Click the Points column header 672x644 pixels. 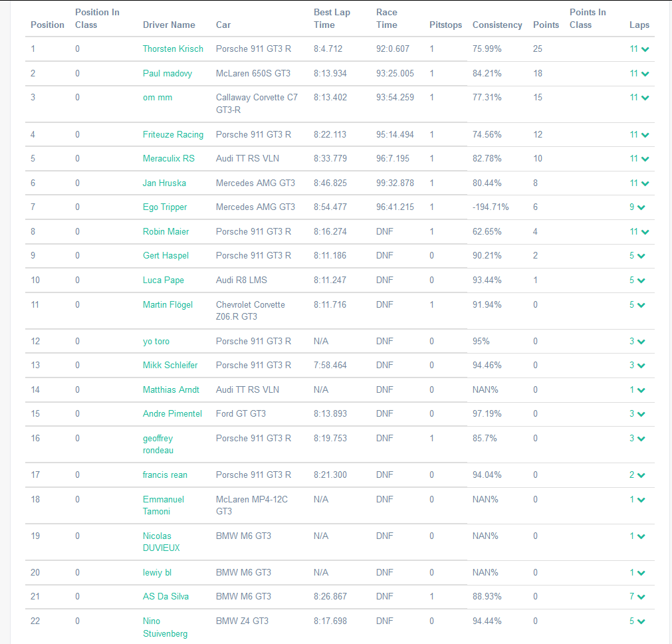point(546,25)
